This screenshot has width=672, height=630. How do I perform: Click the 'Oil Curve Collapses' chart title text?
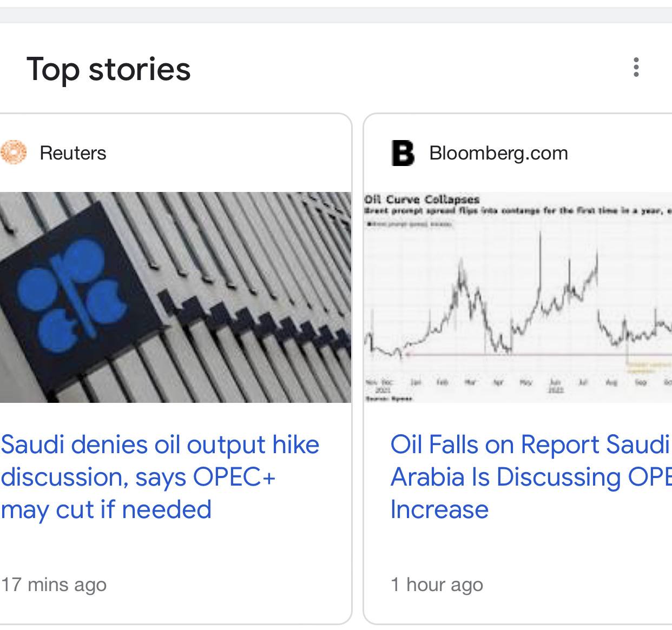(422, 200)
